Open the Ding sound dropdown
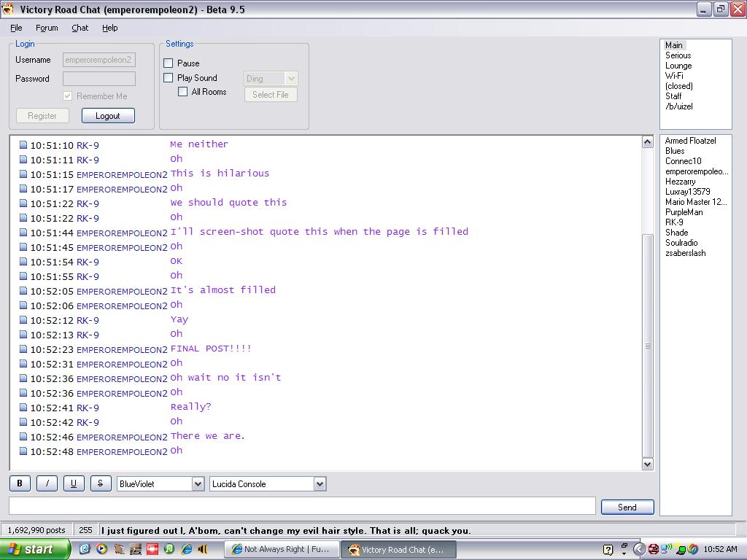Image resolution: width=747 pixels, height=560 pixels. [291, 79]
